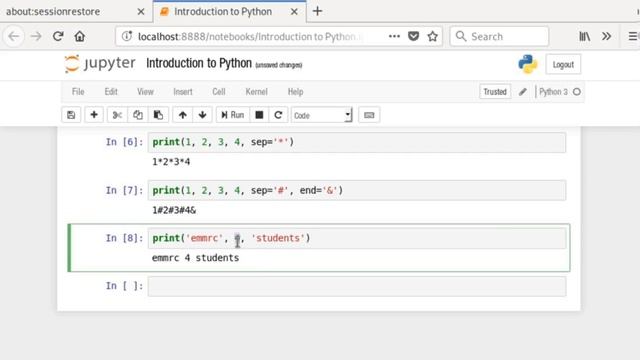
Task: Click the Python 3 kernel idle indicator circle
Action: [x=577, y=92]
